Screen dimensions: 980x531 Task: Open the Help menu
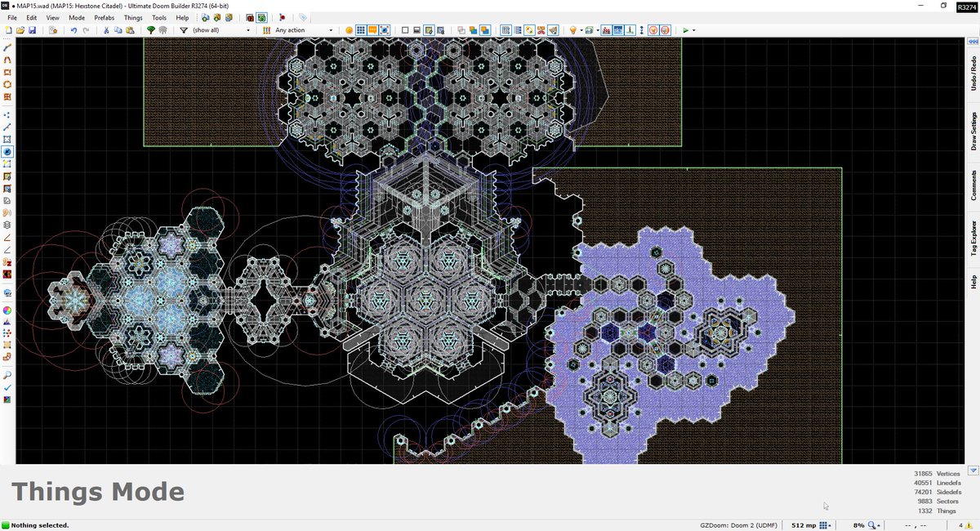[182, 17]
